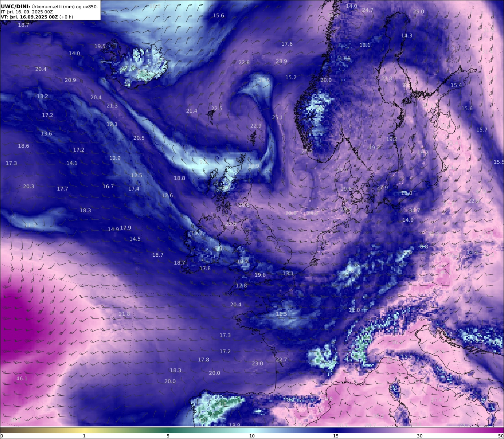The image size is (504, 439).
Task: Click the 5 tick label on the color scale
Action: coord(168,436)
